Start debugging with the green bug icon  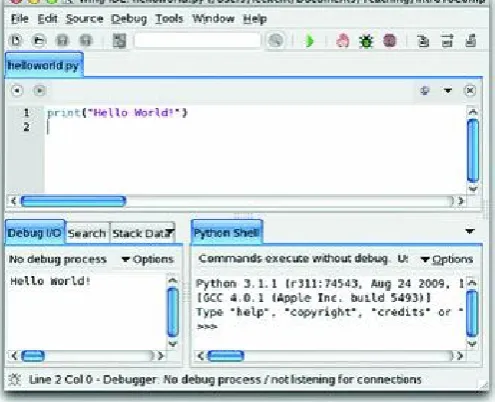tap(366, 41)
